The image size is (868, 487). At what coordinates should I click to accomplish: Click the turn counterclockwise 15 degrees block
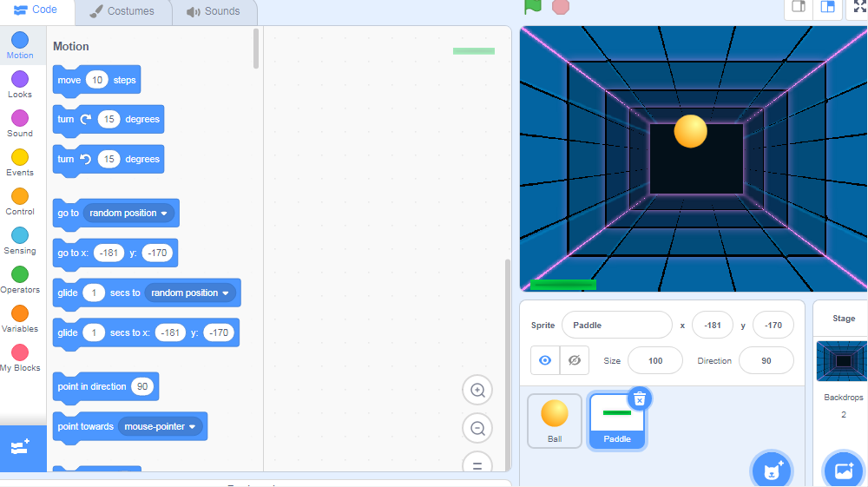click(x=65, y=160)
